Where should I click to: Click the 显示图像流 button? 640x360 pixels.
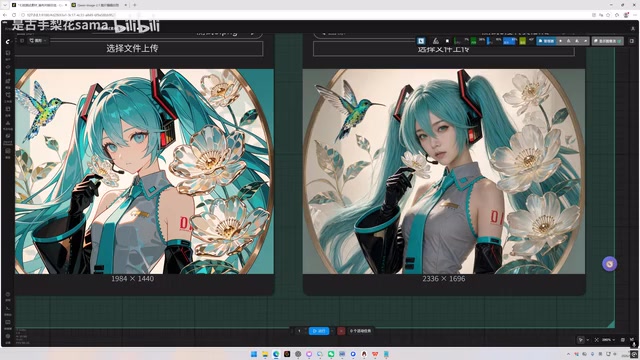point(607,41)
